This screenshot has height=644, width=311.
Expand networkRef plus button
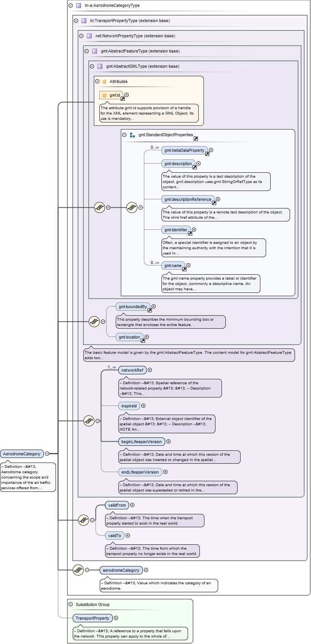coord(150,370)
